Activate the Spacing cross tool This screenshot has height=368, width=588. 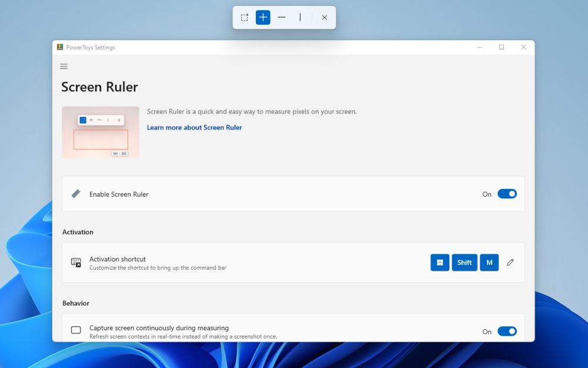tap(263, 18)
